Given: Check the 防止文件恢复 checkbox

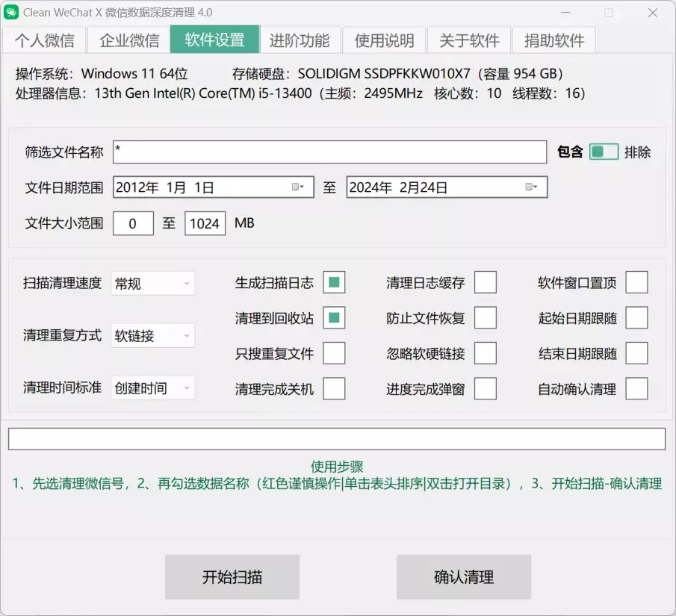Looking at the screenshot, I should (486, 317).
